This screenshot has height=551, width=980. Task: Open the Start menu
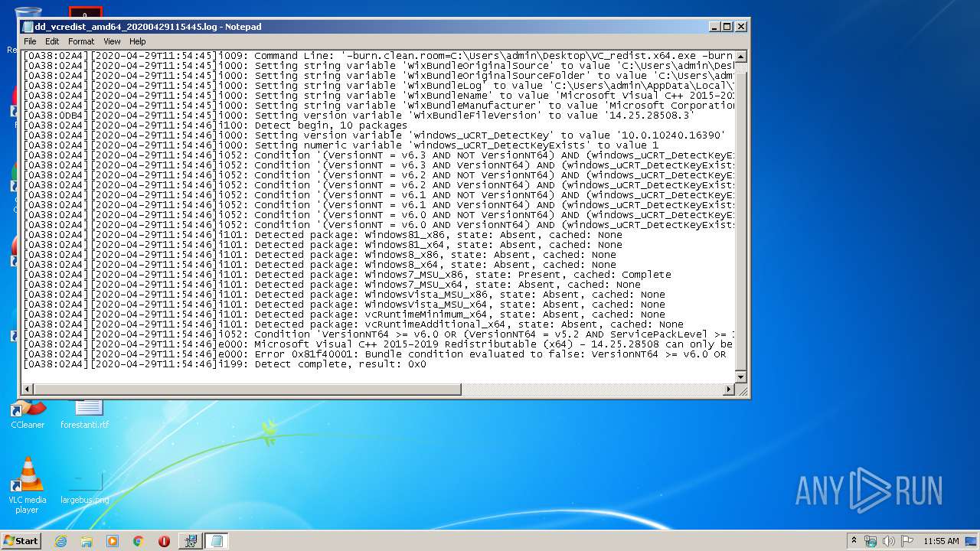(21, 540)
